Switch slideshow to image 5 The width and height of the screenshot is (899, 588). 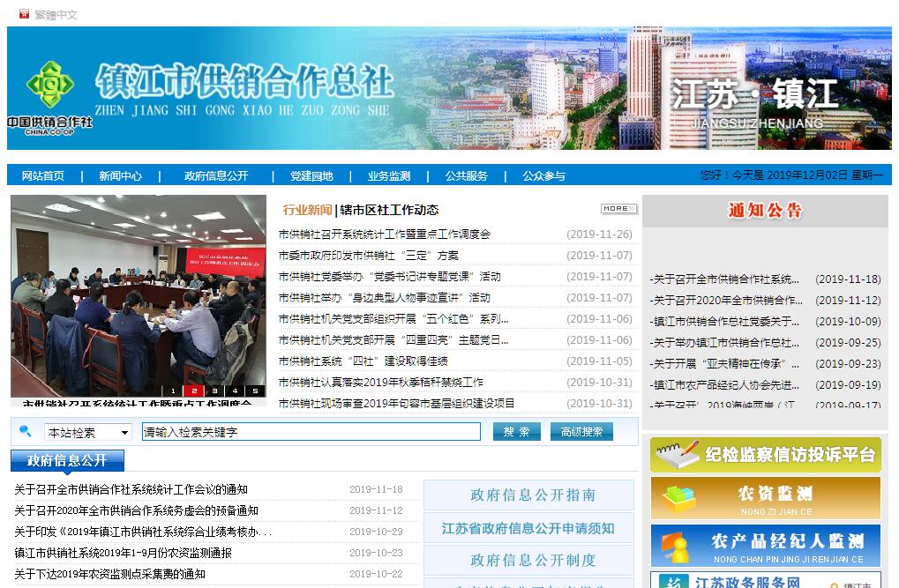[x=255, y=391]
